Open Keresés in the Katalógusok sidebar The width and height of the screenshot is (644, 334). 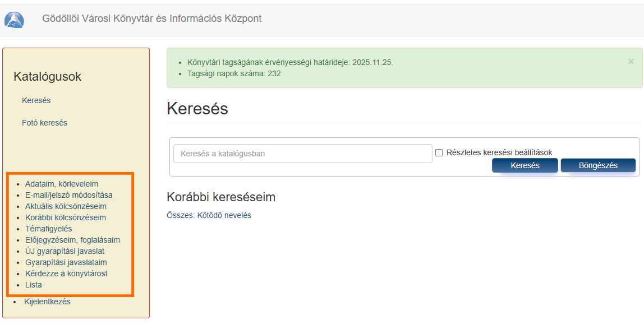click(36, 101)
